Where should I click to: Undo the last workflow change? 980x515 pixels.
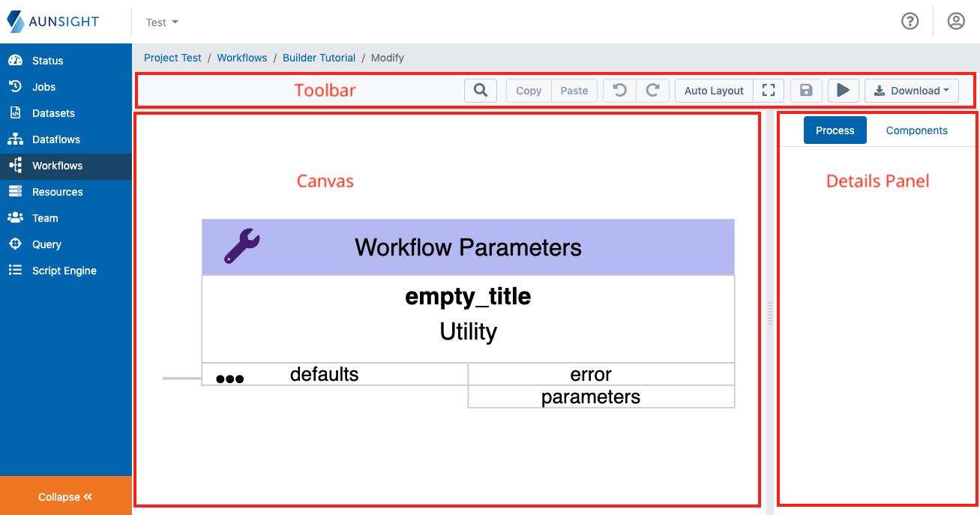(x=619, y=90)
